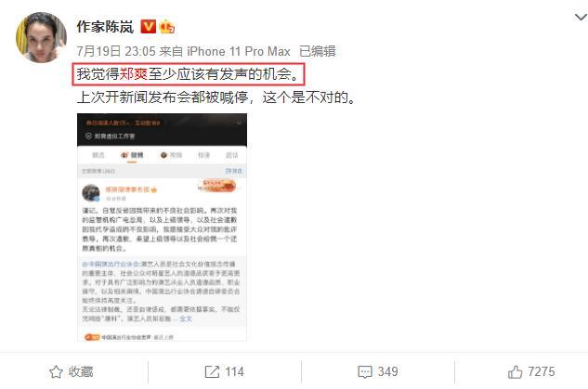Click the red 郑爽 hyperlink in the post
Image resolution: width=588 pixels, height=389 pixels.
pos(134,74)
